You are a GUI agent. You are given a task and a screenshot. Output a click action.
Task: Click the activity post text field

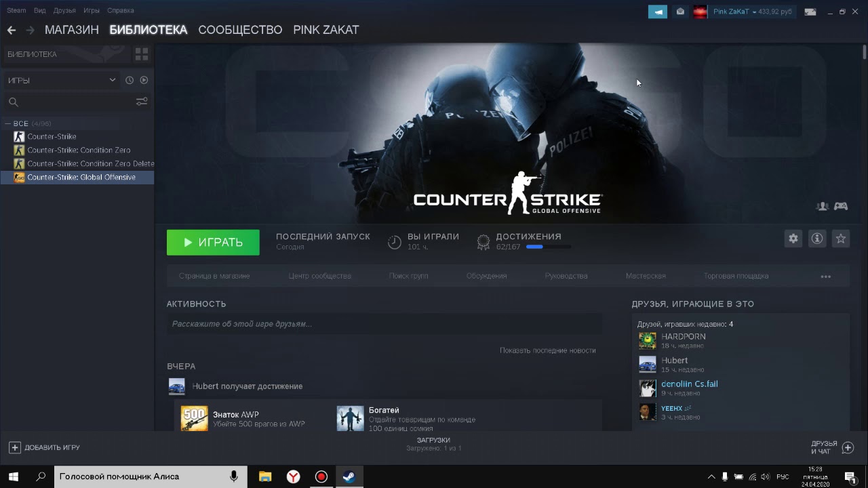[x=384, y=324]
